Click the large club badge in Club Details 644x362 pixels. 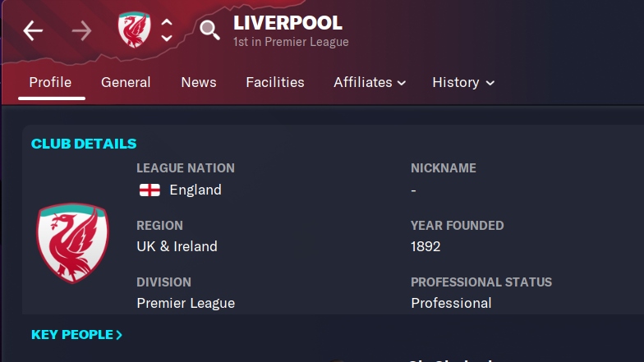pyautogui.click(x=72, y=243)
